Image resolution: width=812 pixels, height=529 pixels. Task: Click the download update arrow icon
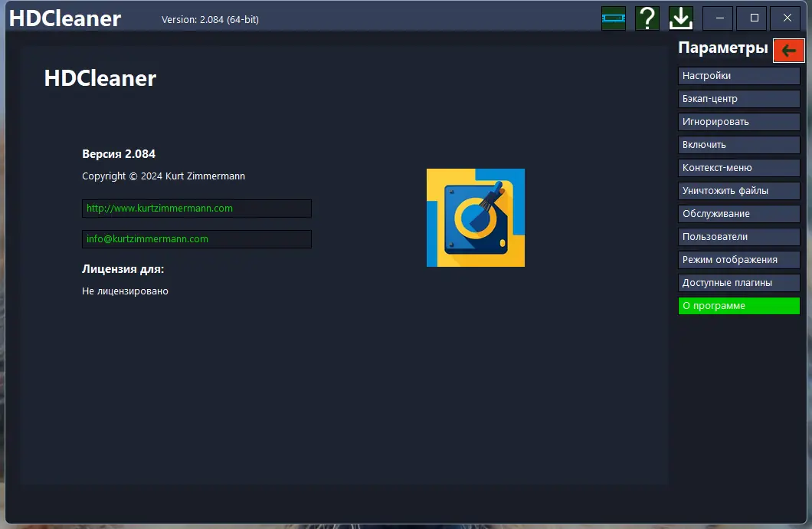[x=681, y=18]
